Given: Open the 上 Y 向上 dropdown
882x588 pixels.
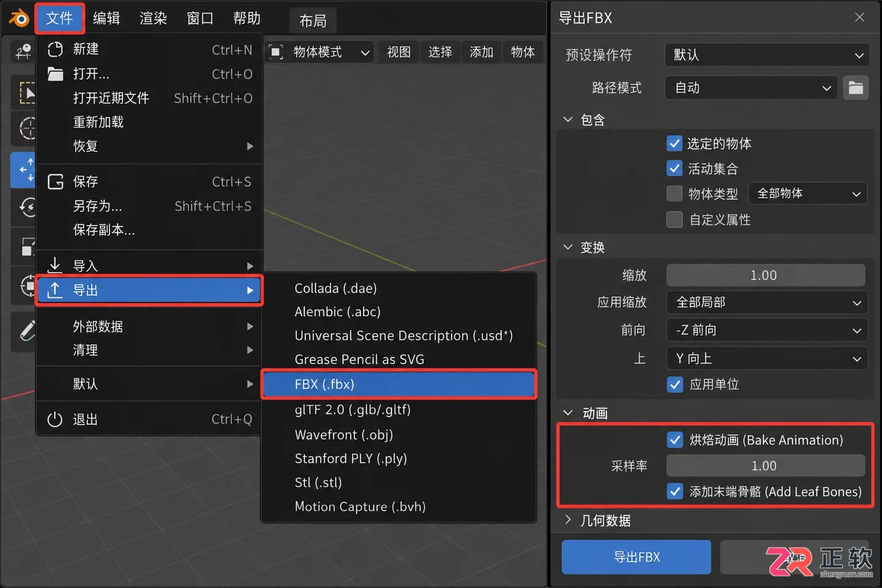Looking at the screenshot, I should (x=767, y=358).
